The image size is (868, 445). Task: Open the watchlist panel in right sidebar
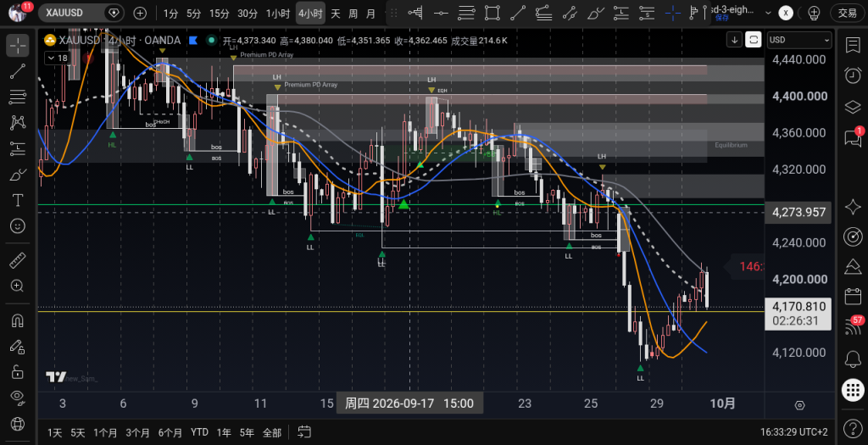tap(853, 46)
